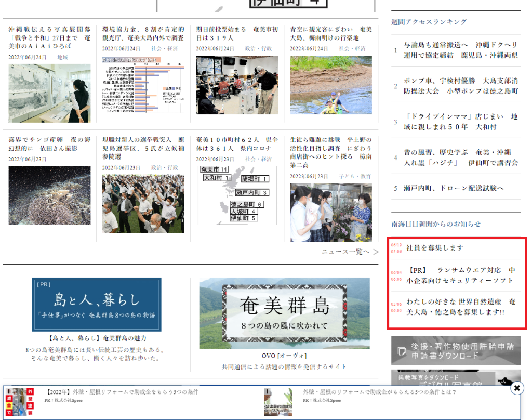Click the 週間アクセスランキング heading
Screen dimensions: 532x420
pyautogui.click(x=429, y=22)
